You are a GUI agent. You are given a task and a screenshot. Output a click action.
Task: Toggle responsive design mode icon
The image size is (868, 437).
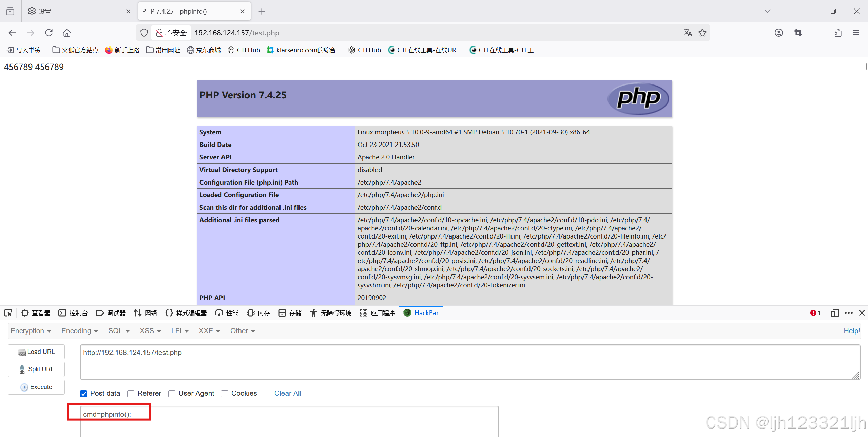835,313
